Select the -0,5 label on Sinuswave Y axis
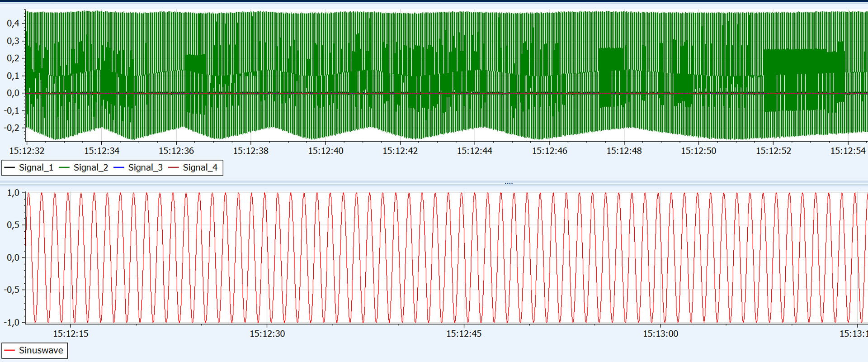The width and height of the screenshot is (868, 362). (x=12, y=290)
